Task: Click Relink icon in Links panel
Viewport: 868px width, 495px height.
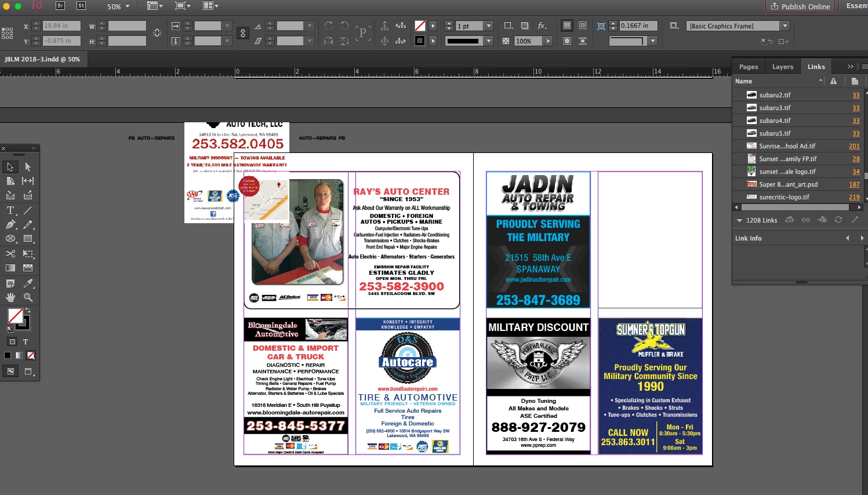Action: (x=805, y=220)
